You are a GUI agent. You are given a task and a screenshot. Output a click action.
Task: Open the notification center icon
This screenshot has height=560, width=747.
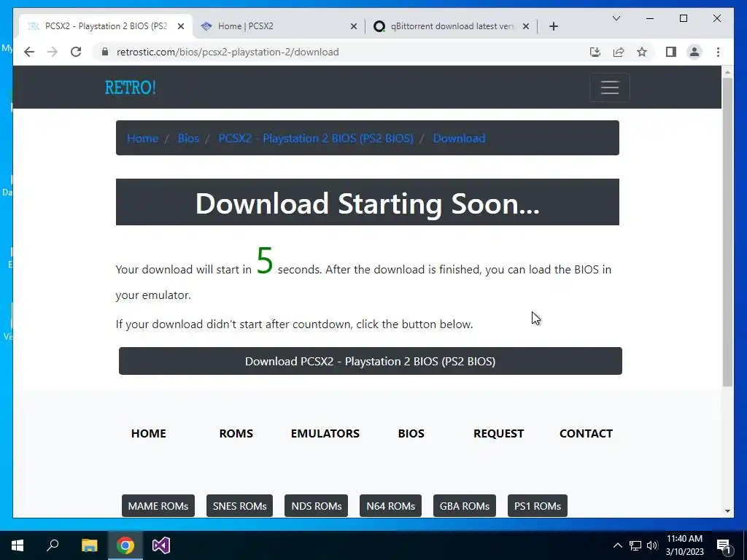coord(724,545)
